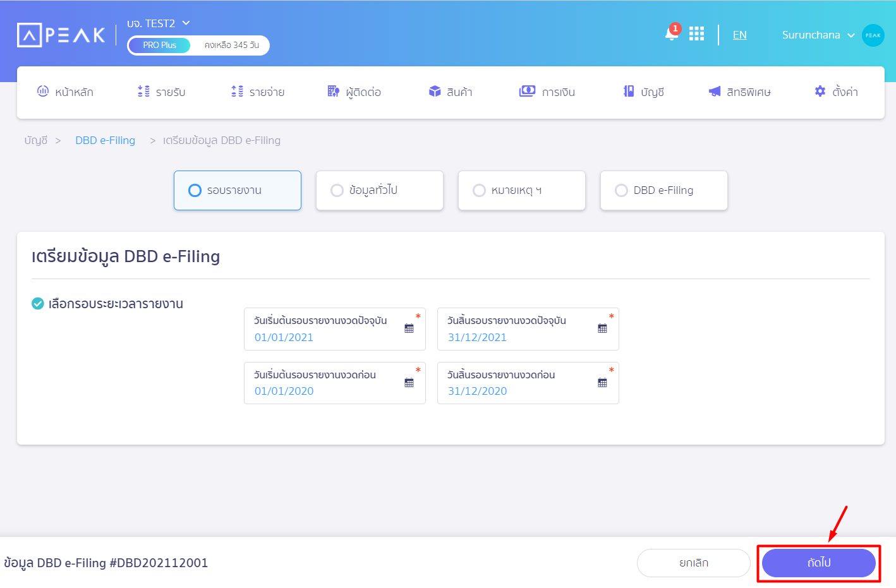The height and width of the screenshot is (588, 896).
Task: Click the คงเหลือ 345 วัน remaining days label
Action: pyautogui.click(x=231, y=45)
